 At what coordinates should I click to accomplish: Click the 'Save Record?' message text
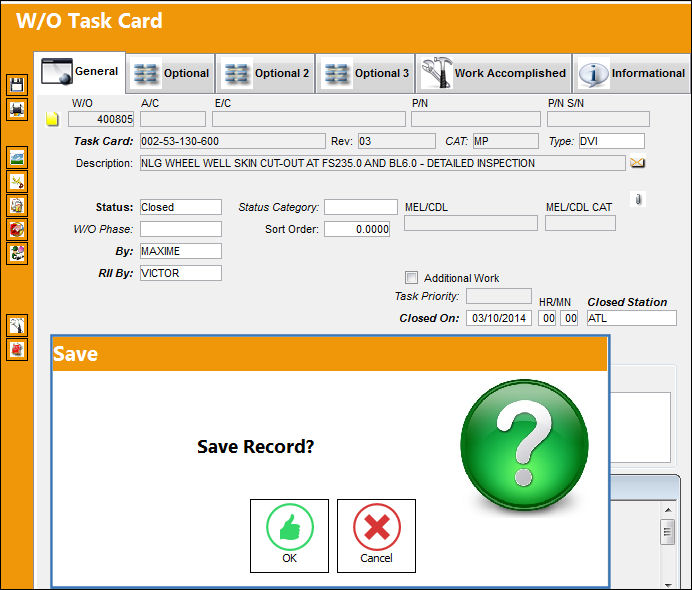tap(256, 447)
